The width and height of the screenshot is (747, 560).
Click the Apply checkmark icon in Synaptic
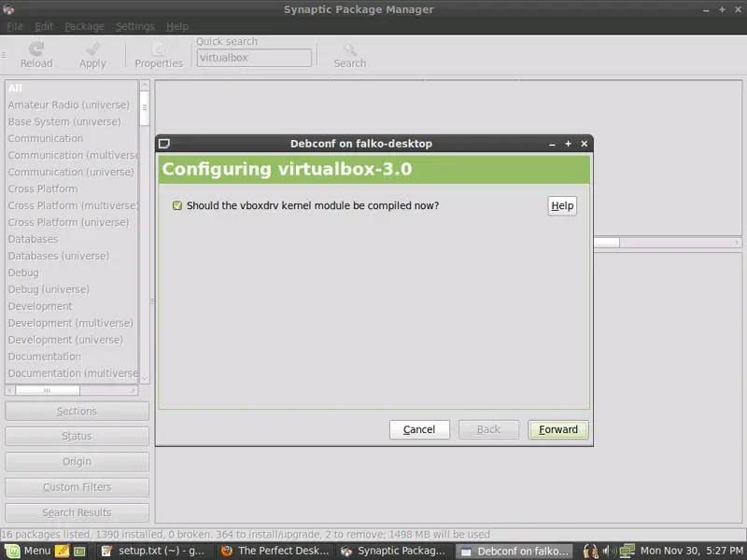pos(92,49)
